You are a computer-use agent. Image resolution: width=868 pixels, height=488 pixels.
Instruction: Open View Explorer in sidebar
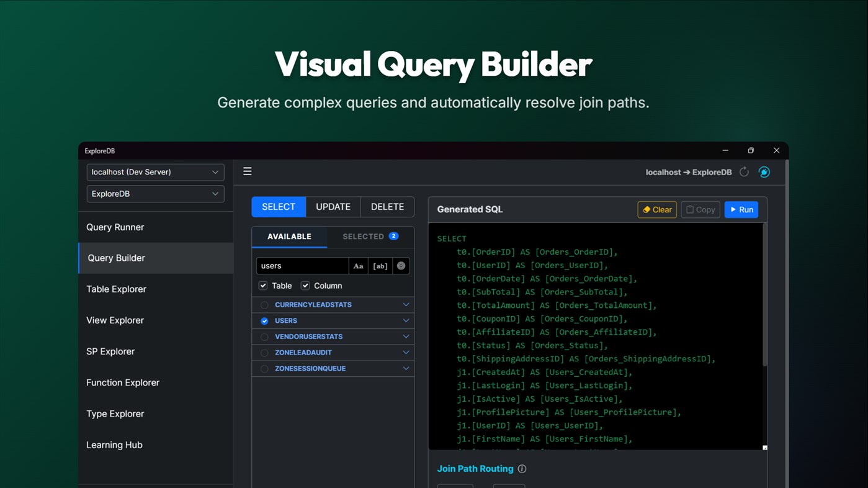click(x=156, y=320)
